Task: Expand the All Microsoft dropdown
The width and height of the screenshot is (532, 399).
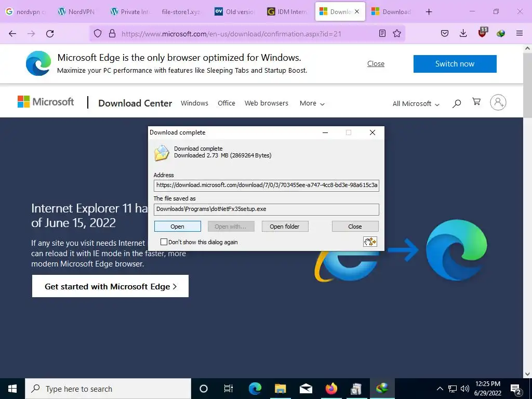Action: (x=416, y=104)
